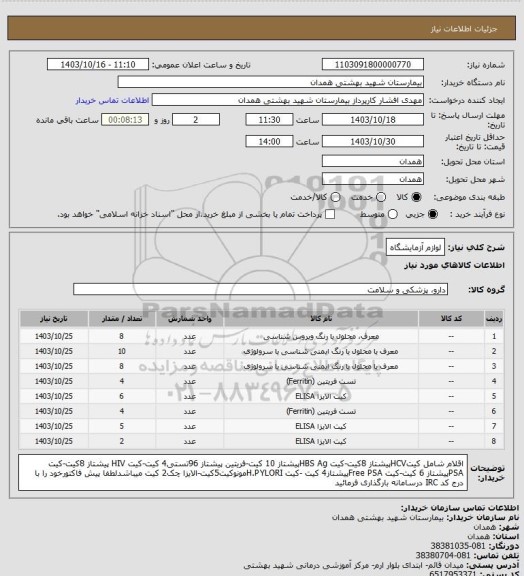Click the اطلاعات تماس سازمان خریدار heading

coord(460,508)
